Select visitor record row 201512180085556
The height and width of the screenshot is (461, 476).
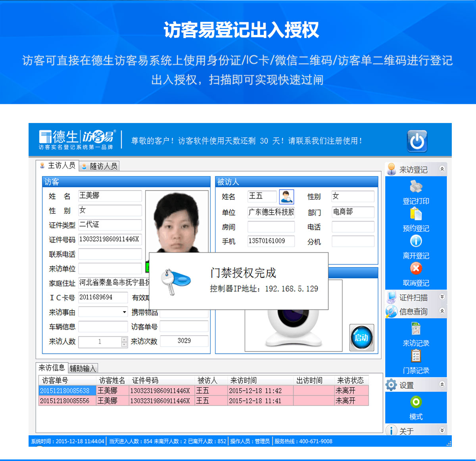pos(65,401)
